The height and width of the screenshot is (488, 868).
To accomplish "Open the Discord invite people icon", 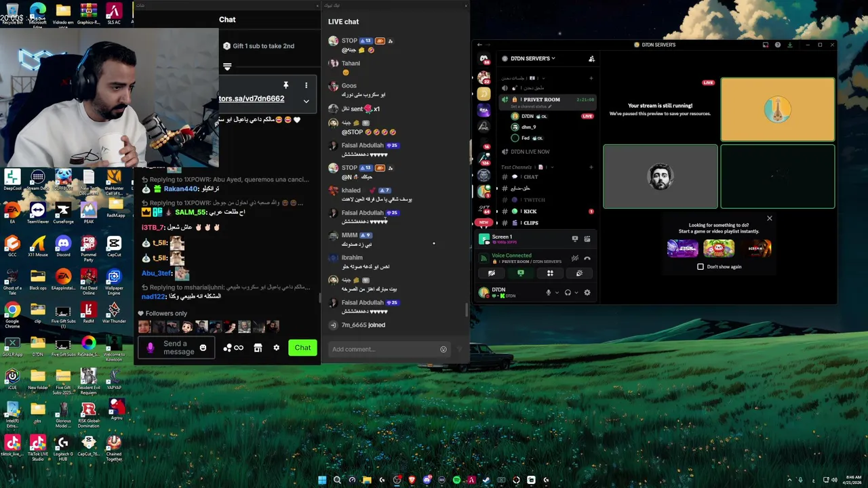I will pos(592,59).
